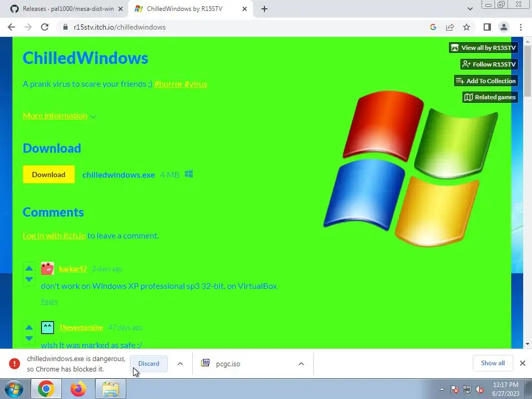Follow R15STV
Image resolution: width=532 pixels, height=399 pixels.
[x=489, y=64]
